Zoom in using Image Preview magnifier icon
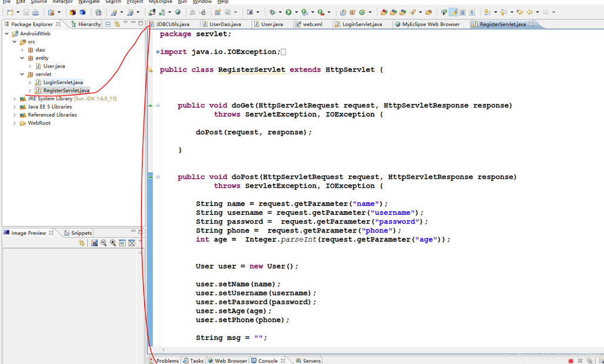 tap(113, 243)
